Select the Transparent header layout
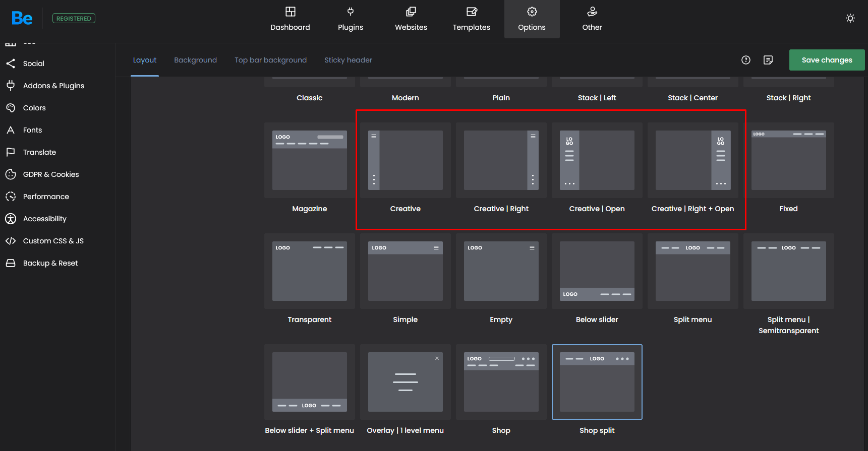This screenshot has height=451, width=868. coord(310,271)
